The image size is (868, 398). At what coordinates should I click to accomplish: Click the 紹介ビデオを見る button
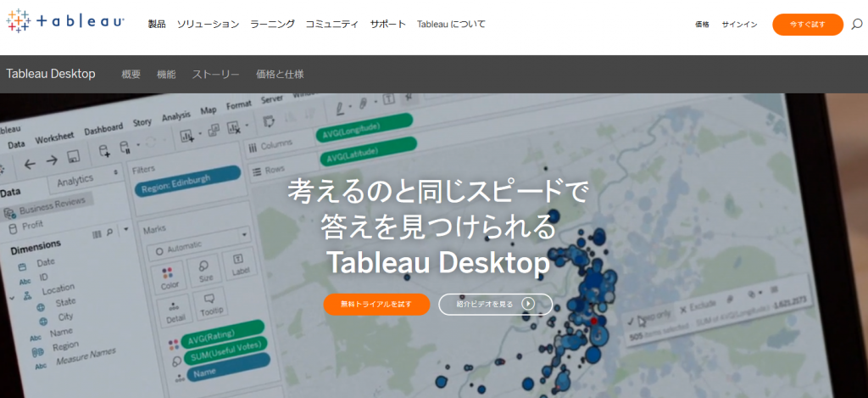point(495,305)
